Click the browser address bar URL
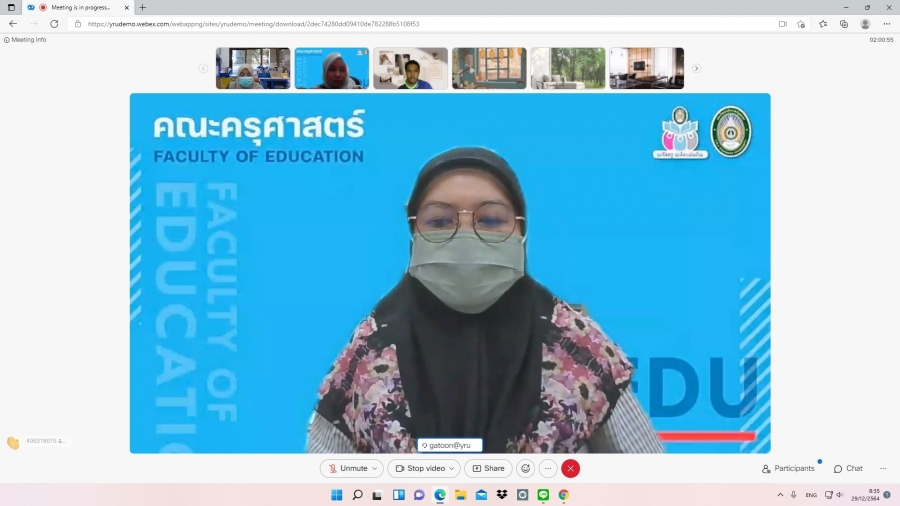 point(250,24)
